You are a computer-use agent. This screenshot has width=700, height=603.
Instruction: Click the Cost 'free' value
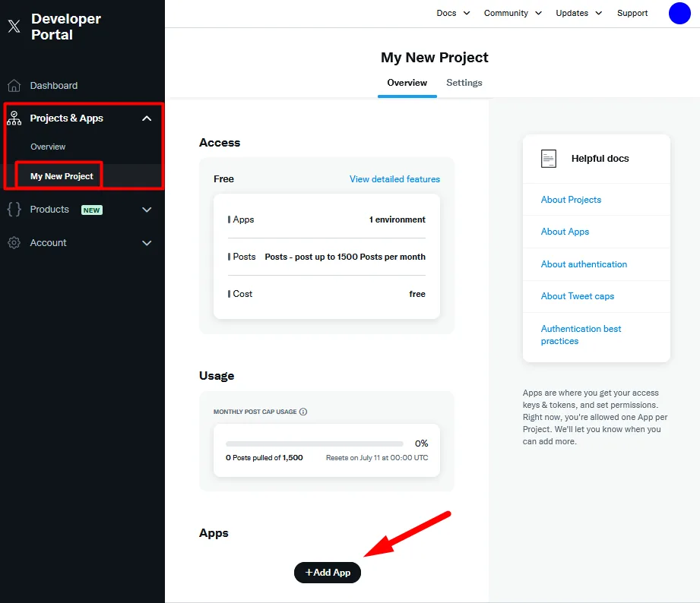point(417,294)
